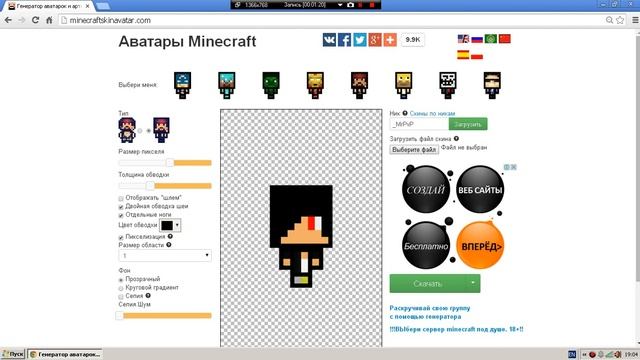Go forward in browser history
The width and height of the screenshot is (640, 360).
tap(22, 20)
